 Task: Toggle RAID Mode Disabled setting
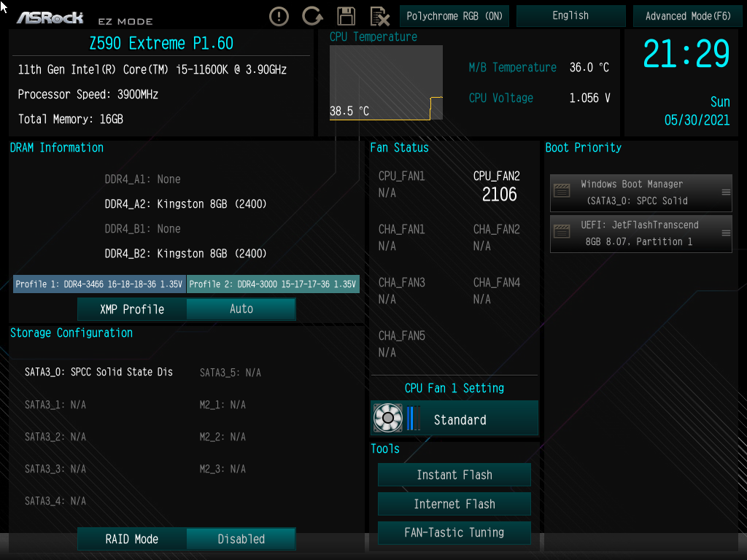241,539
